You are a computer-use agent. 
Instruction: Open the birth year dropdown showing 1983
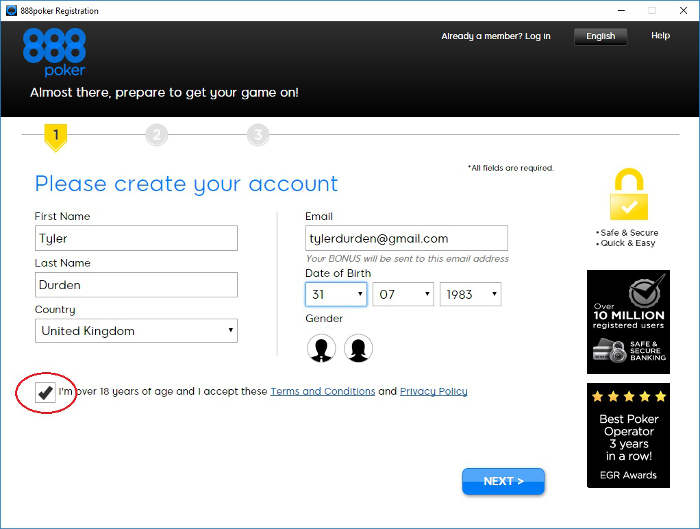[471, 294]
